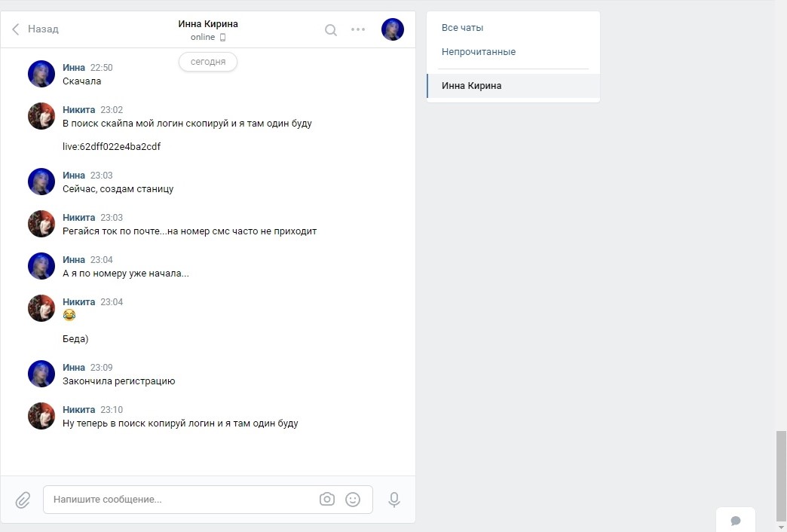Open the emoji smiley picker

coord(353,500)
